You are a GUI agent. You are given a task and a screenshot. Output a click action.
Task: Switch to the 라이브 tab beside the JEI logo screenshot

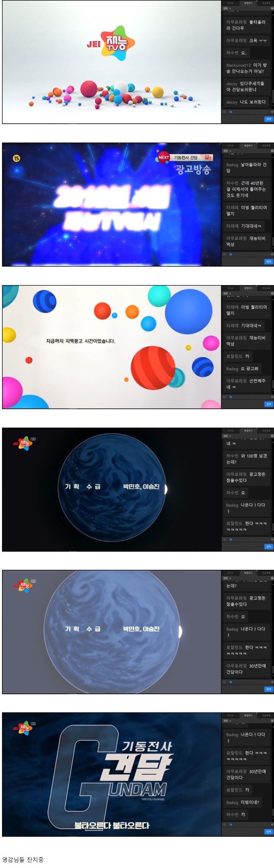[x=230, y=3]
